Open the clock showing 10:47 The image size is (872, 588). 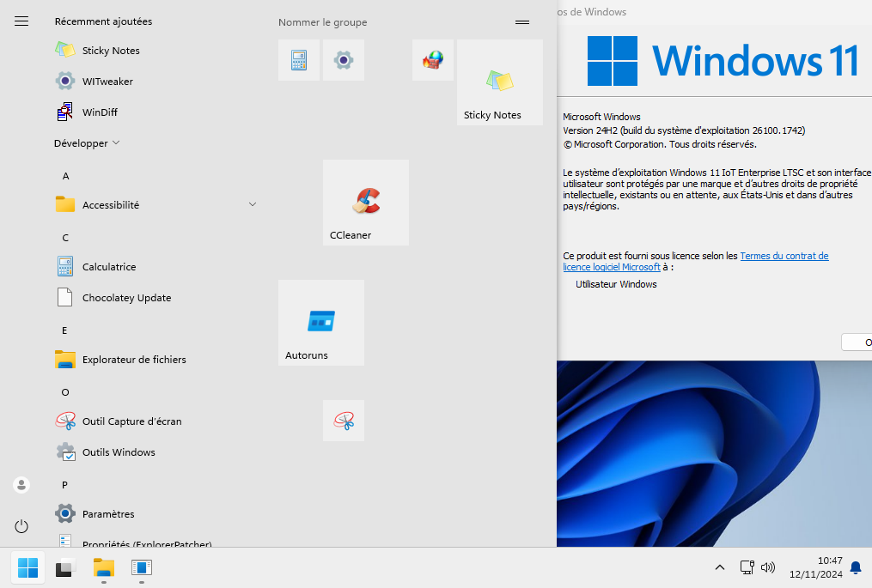click(816, 567)
